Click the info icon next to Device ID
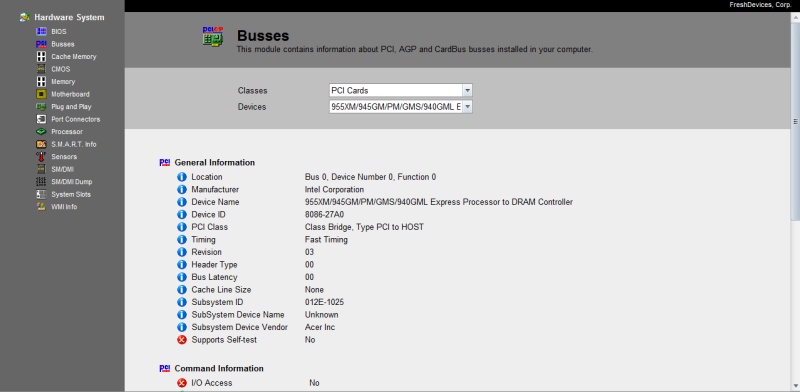Screen dimensions: 800x392 (182, 215)
